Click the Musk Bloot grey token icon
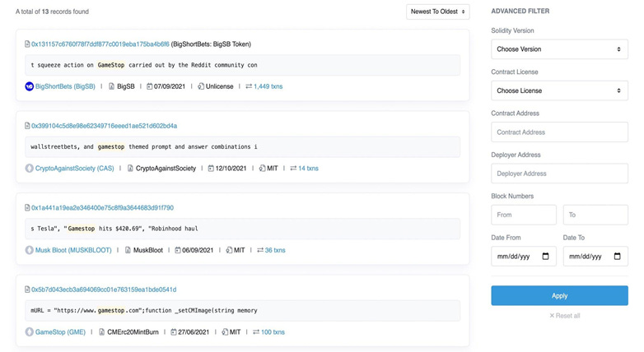This screenshot has width=644, height=352. pyautogui.click(x=29, y=250)
